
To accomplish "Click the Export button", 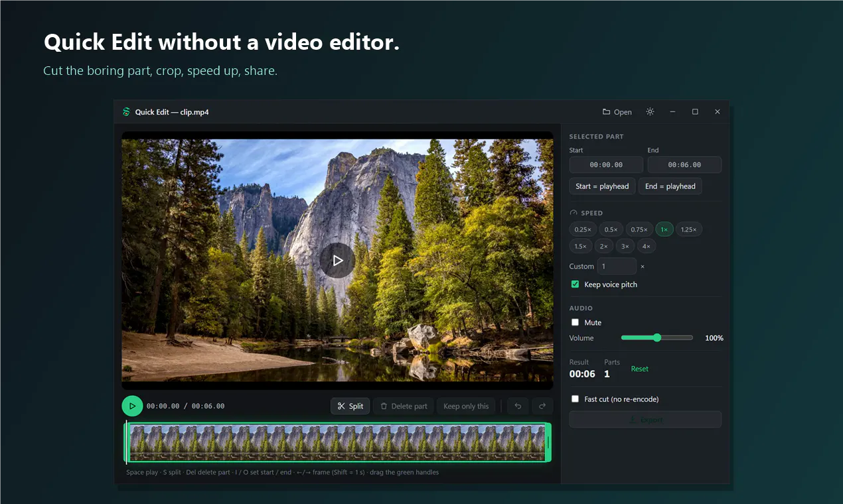I will coord(645,419).
